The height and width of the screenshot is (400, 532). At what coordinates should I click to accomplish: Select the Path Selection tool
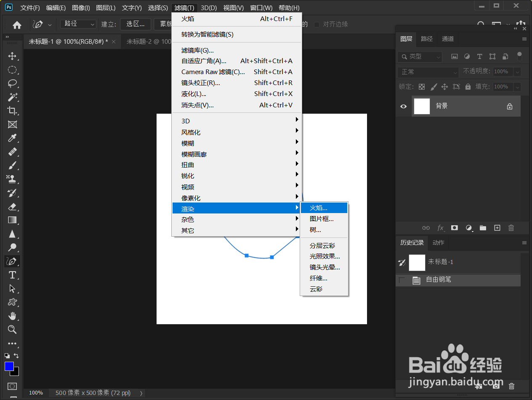point(12,288)
